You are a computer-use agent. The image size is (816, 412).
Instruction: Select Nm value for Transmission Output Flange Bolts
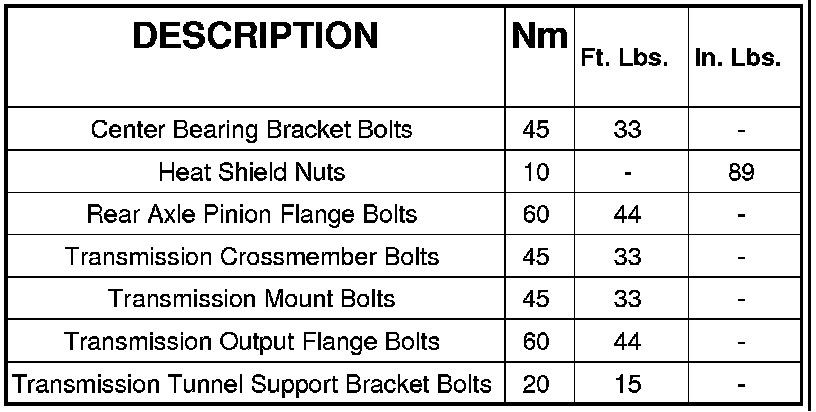coord(536,341)
